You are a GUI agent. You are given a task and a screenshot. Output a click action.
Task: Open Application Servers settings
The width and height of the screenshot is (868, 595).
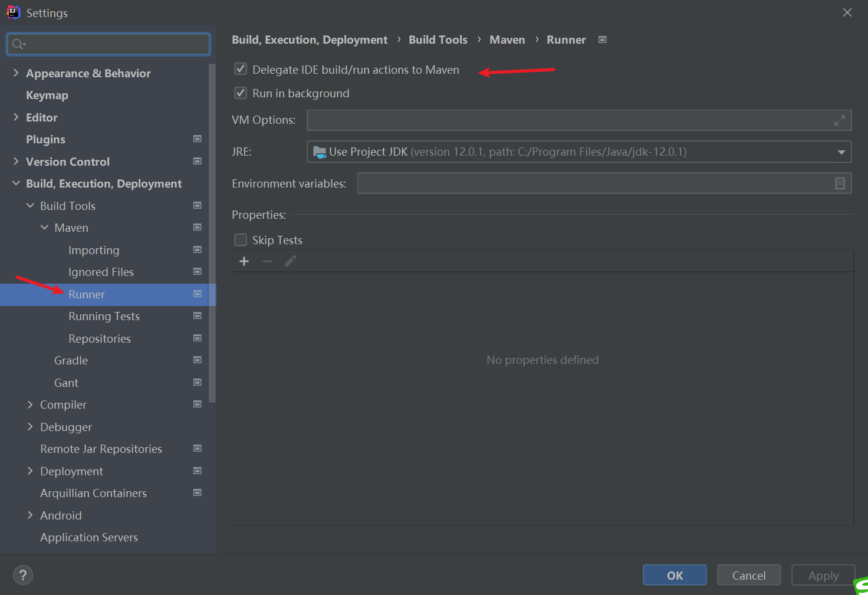point(89,537)
